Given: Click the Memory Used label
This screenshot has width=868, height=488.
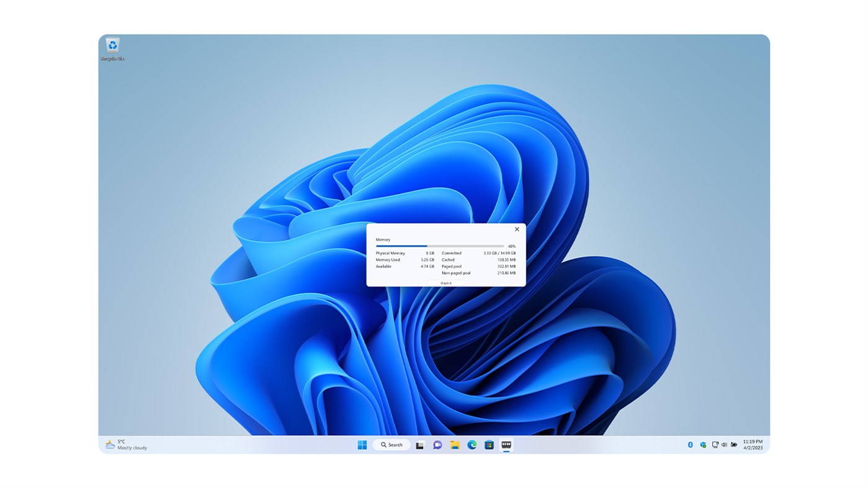Looking at the screenshot, I should coord(388,260).
